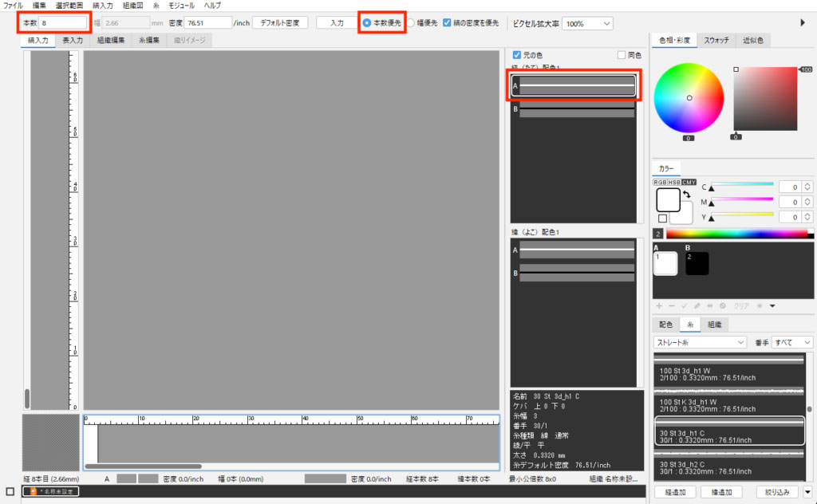817x504 pixels.
Task: Click the pencil edit icon under palette
Action: tap(697, 305)
